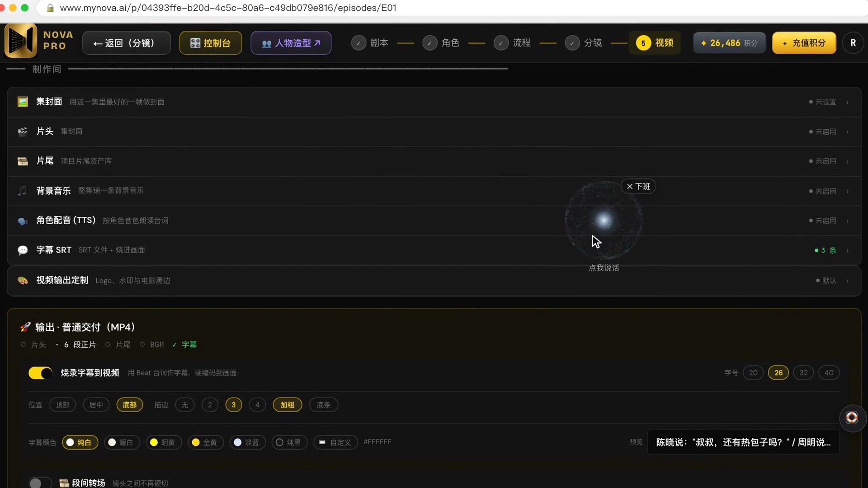Open the lifebuoy help floating icon
The image size is (868, 488).
point(852,418)
